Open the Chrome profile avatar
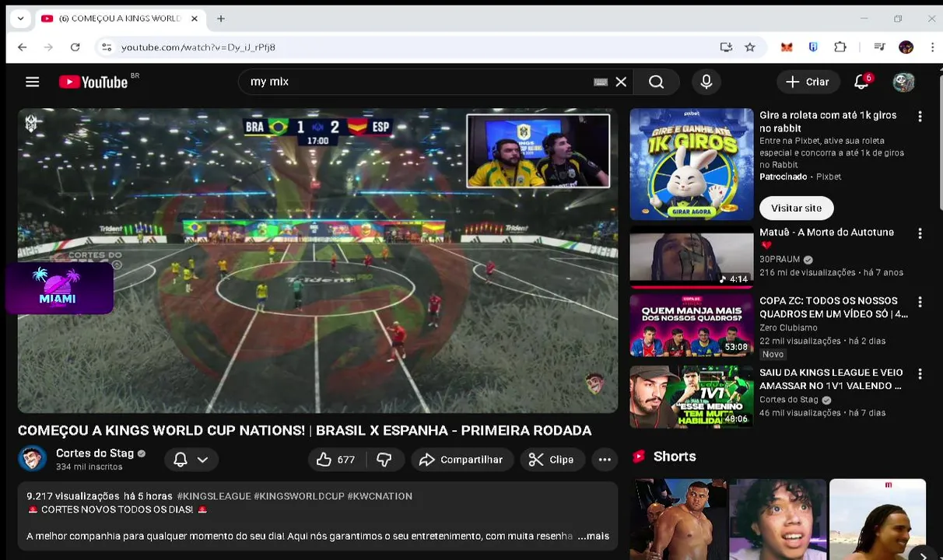 pyautogui.click(x=906, y=47)
